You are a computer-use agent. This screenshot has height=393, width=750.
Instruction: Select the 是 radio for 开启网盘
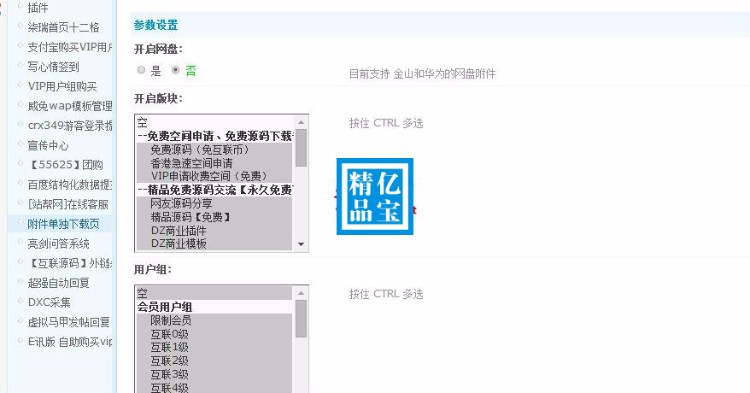pyautogui.click(x=141, y=70)
